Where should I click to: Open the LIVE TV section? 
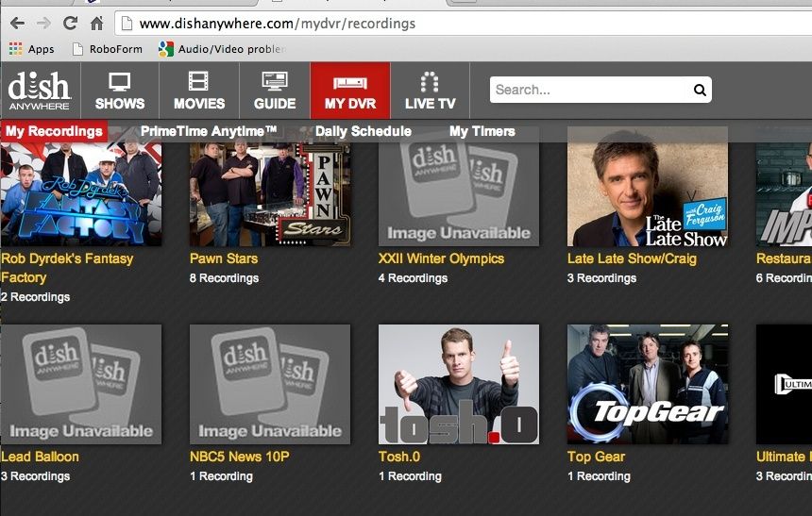(x=430, y=91)
